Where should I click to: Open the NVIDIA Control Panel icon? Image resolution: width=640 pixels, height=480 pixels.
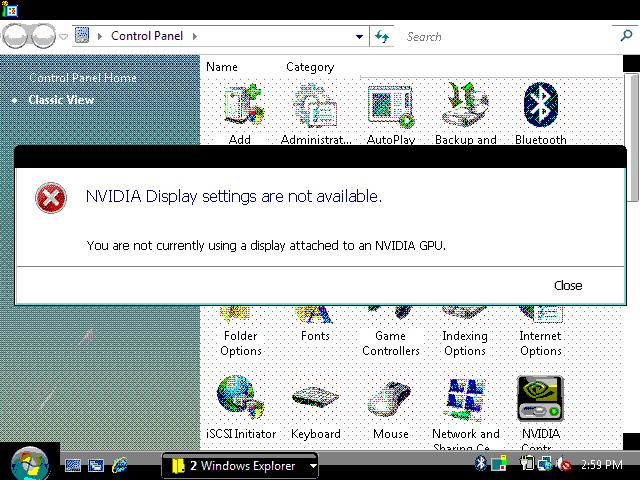(x=540, y=398)
